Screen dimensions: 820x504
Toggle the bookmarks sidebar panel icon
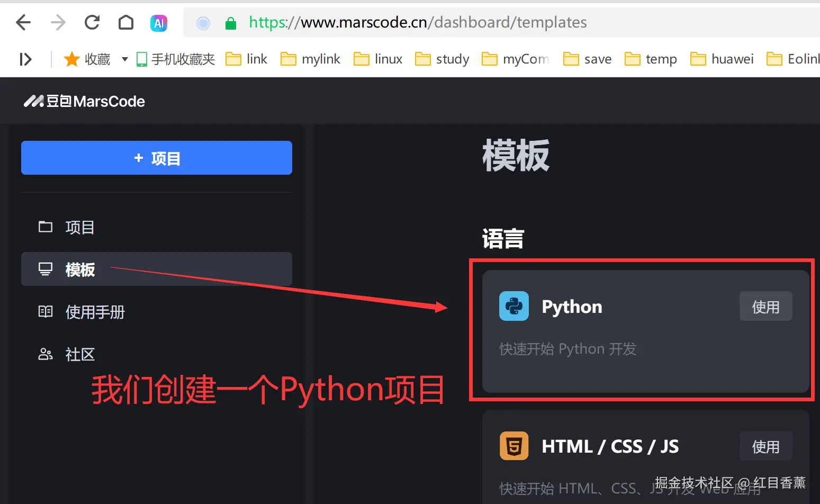point(25,59)
